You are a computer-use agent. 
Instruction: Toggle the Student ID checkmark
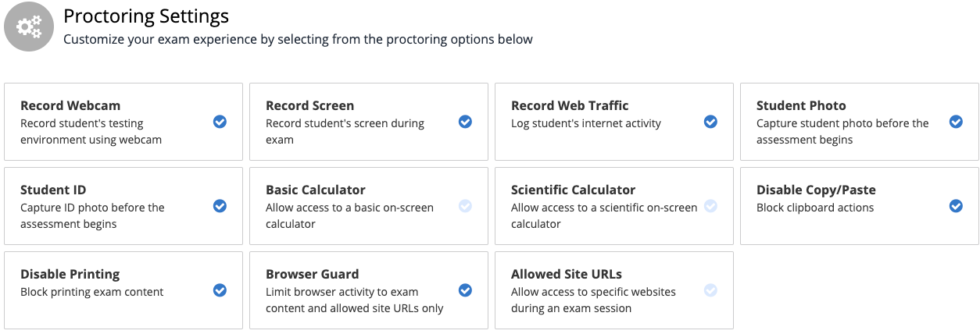pos(220,206)
